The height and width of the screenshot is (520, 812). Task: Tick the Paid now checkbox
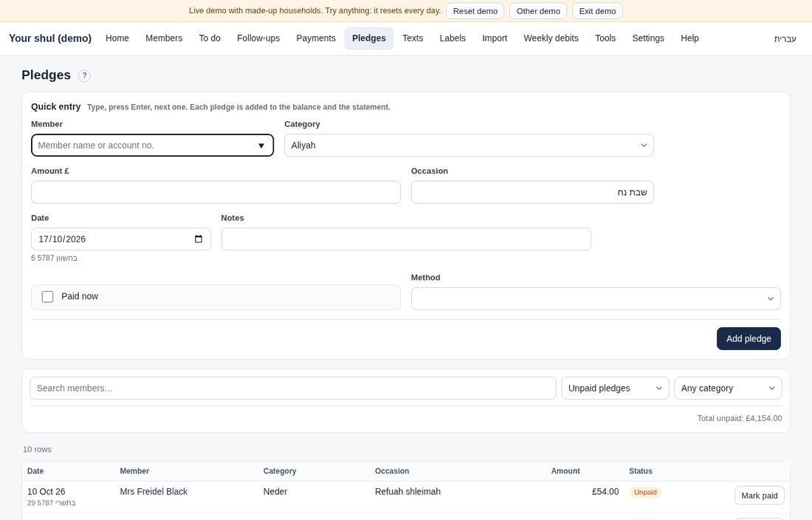coord(48,297)
